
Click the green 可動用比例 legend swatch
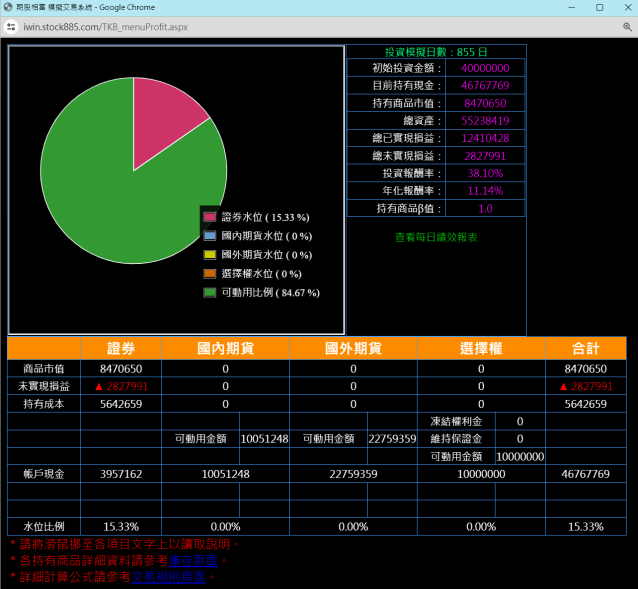[x=210, y=292]
